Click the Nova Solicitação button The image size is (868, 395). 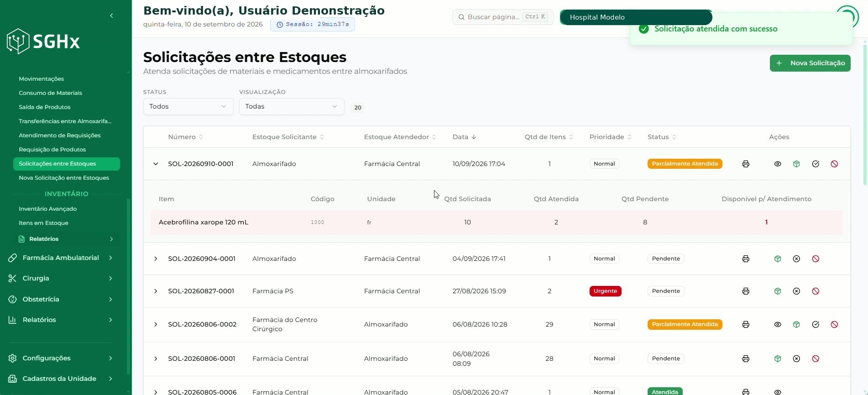(810, 63)
